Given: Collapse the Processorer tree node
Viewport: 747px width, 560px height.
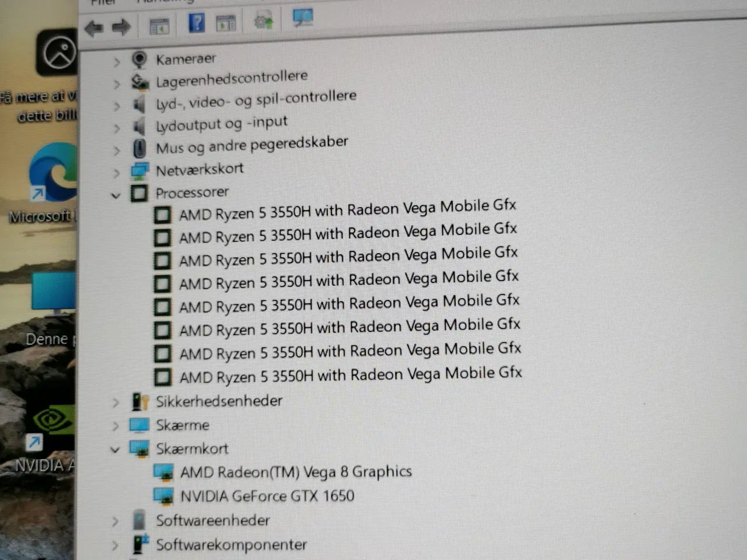Looking at the screenshot, I should pyautogui.click(x=116, y=196).
